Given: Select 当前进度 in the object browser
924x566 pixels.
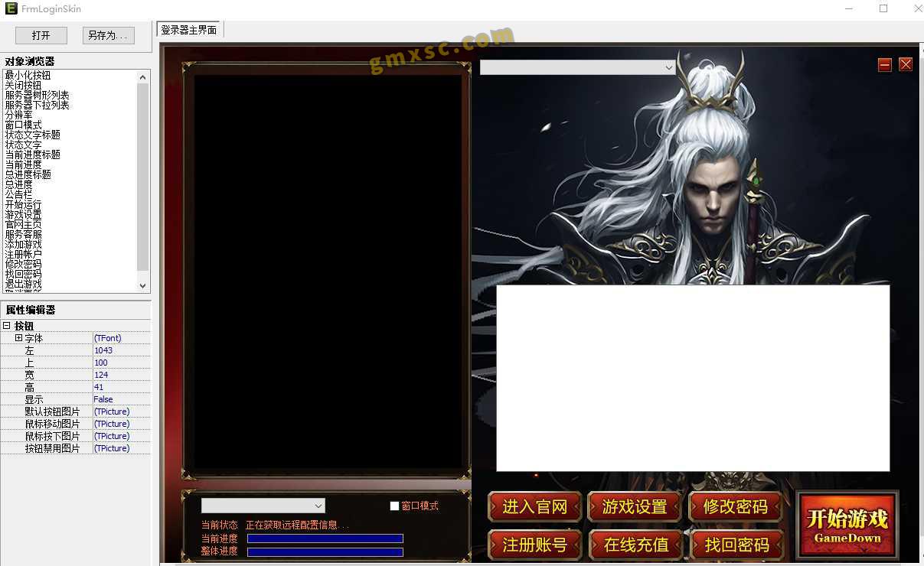Looking at the screenshot, I should 24,164.
